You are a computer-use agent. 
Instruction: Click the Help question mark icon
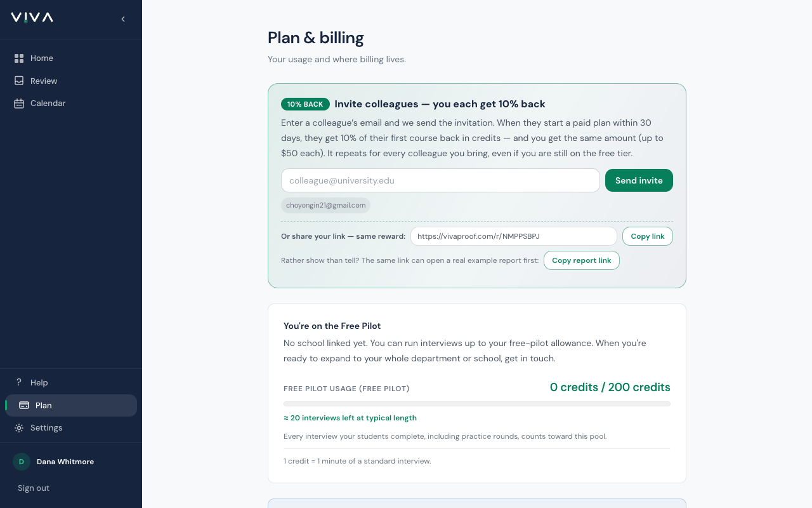tap(19, 382)
